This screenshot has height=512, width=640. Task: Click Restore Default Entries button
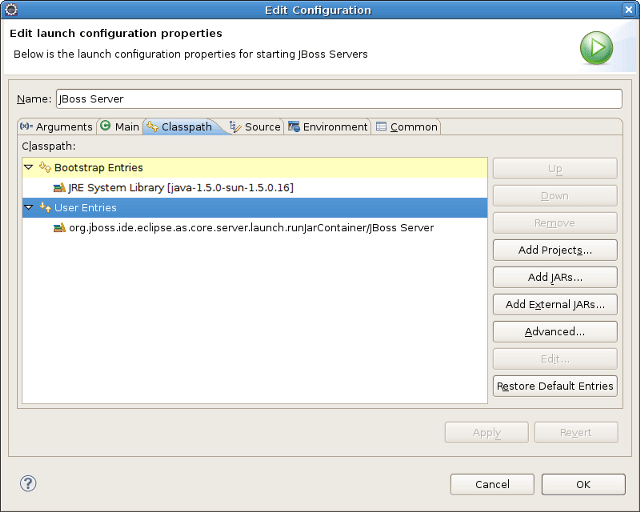pos(554,386)
